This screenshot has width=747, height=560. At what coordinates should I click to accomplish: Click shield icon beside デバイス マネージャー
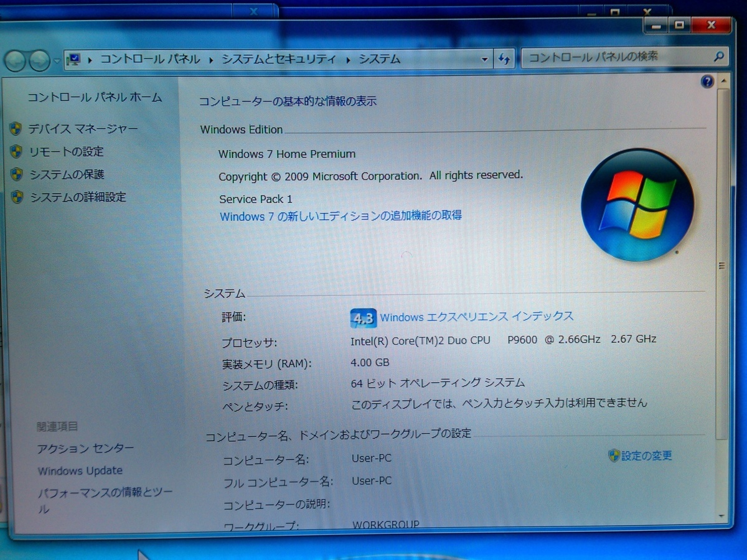coord(16,129)
